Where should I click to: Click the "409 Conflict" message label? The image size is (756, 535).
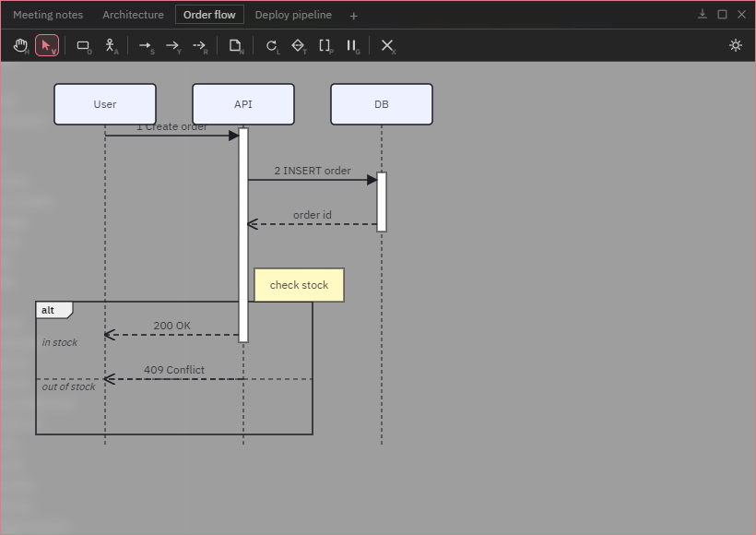point(174,370)
